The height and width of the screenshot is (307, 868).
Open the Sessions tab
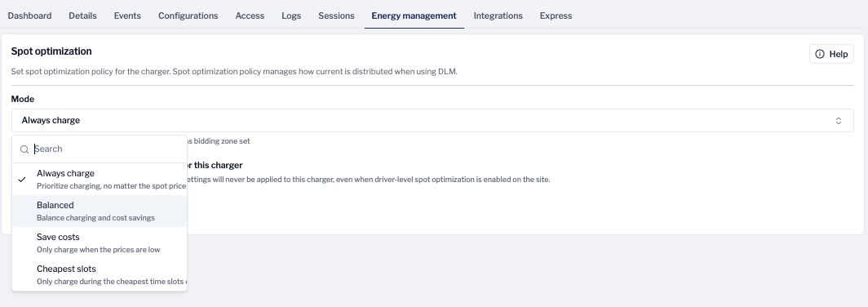coord(336,16)
